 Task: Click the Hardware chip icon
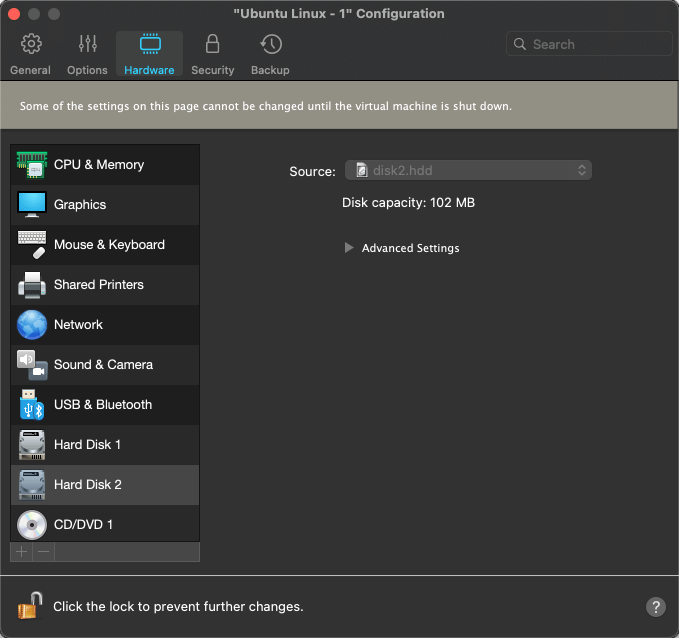coord(150,44)
